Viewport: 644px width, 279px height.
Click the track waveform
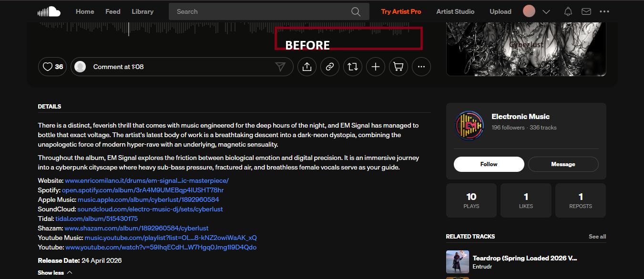pyautogui.click(x=224, y=30)
